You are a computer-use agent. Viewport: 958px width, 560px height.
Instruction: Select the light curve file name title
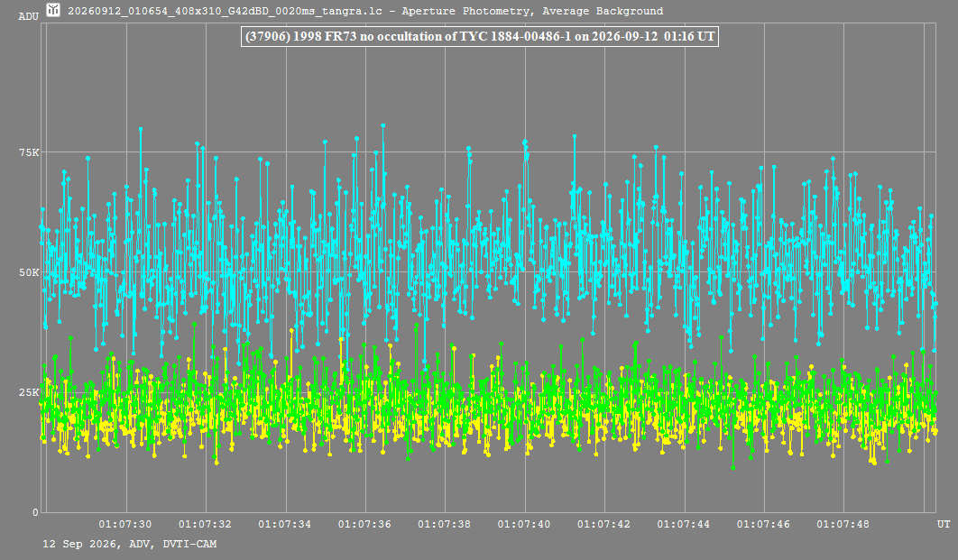click(x=365, y=11)
